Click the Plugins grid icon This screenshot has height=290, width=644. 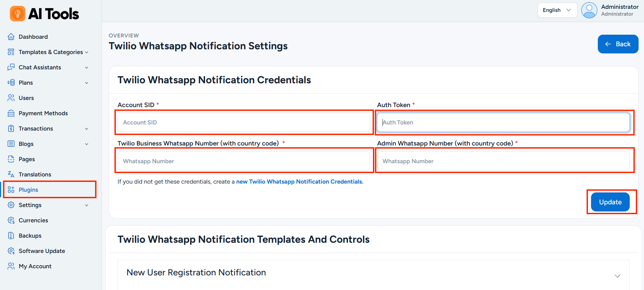pos(11,190)
